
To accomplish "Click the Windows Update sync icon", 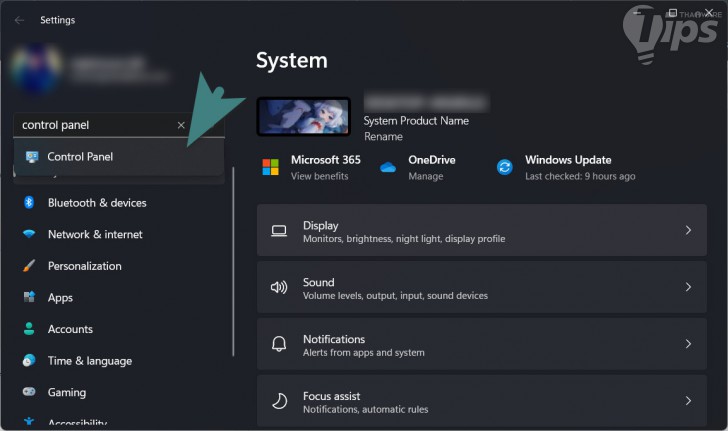I will [x=505, y=167].
